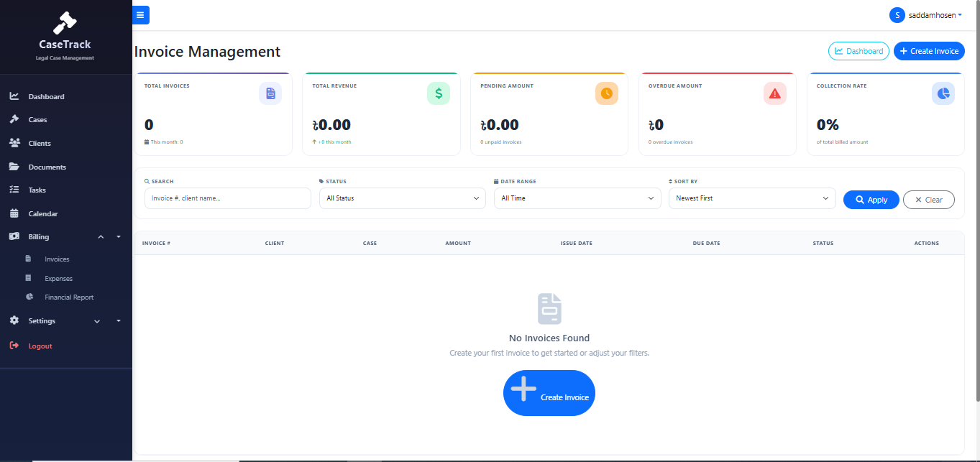
Task: Click the Overdue Amount warning triangle icon
Action: [x=775, y=93]
